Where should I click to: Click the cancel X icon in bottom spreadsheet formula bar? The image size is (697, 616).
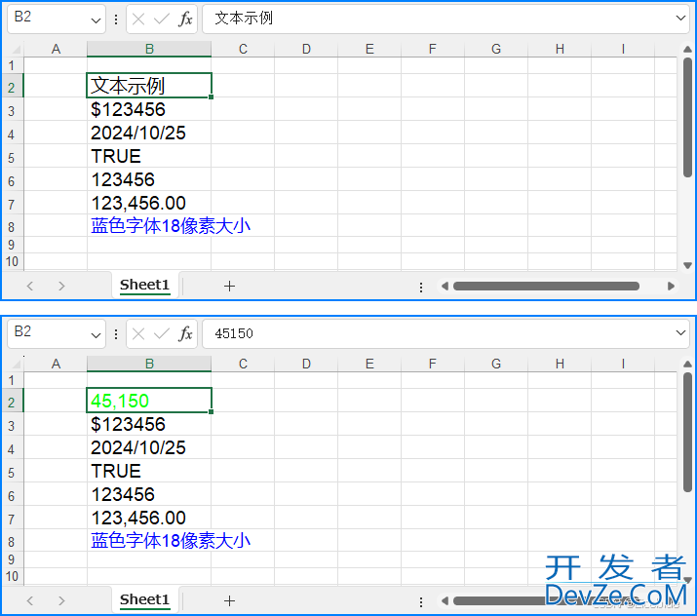click(138, 333)
